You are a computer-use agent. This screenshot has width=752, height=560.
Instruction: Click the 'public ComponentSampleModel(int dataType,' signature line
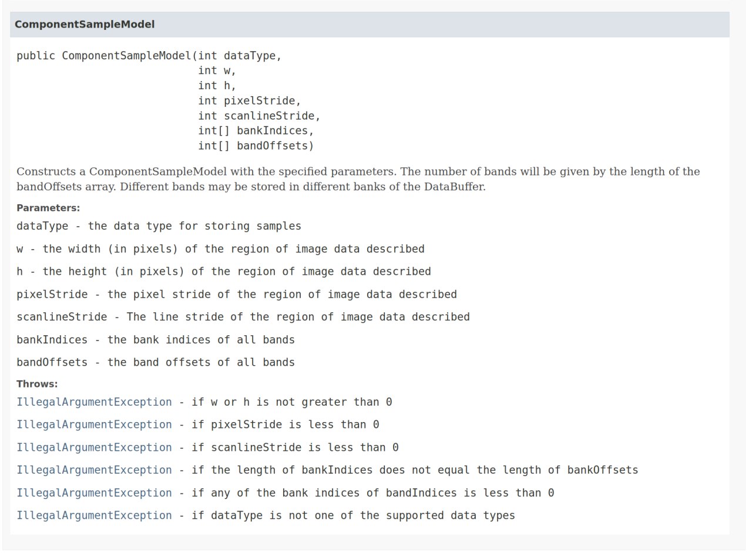(x=149, y=56)
